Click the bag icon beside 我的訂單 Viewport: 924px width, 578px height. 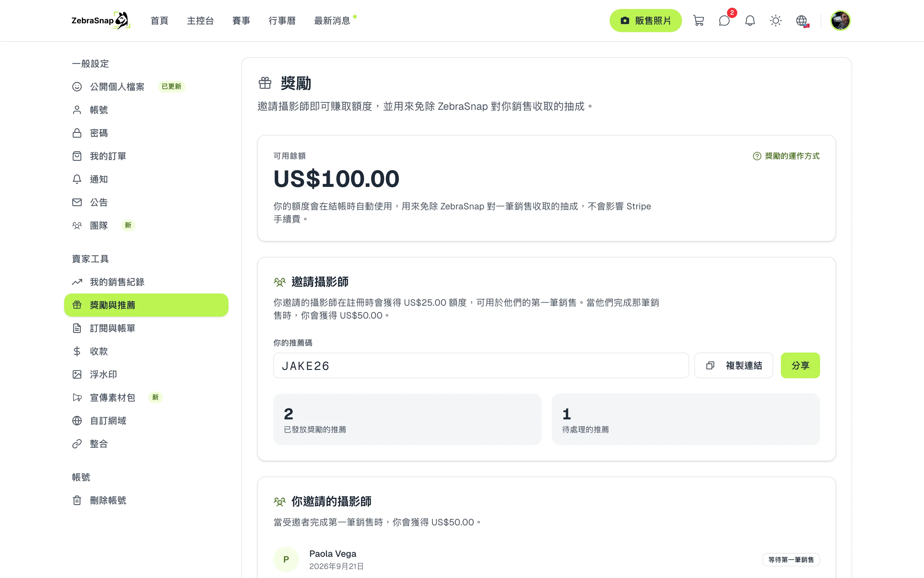pos(77,156)
